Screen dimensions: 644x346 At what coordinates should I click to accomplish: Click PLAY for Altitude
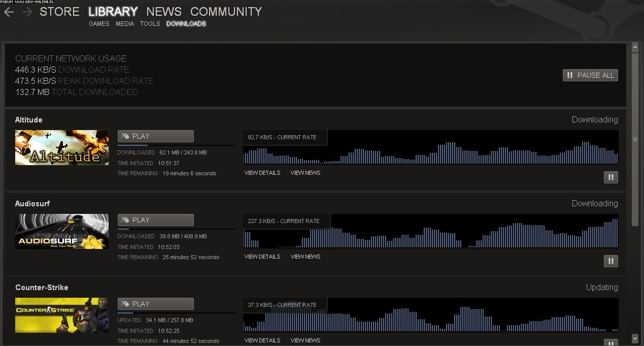[x=156, y=136]
